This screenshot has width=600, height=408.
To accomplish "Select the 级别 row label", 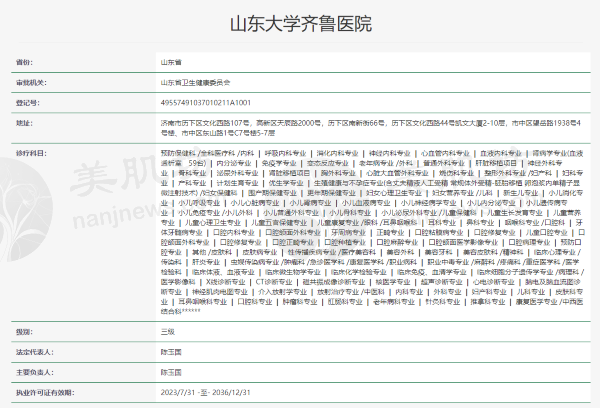I will (x=24, y=332).
